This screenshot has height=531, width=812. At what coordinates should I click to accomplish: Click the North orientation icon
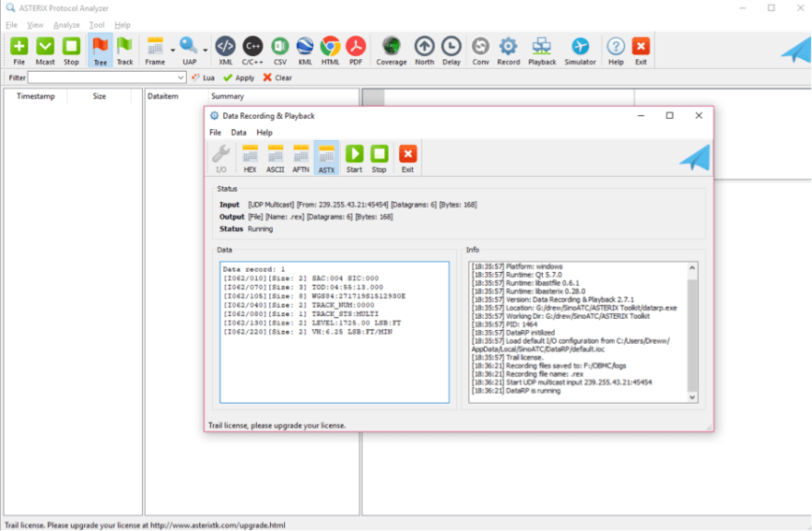point(424,50)
